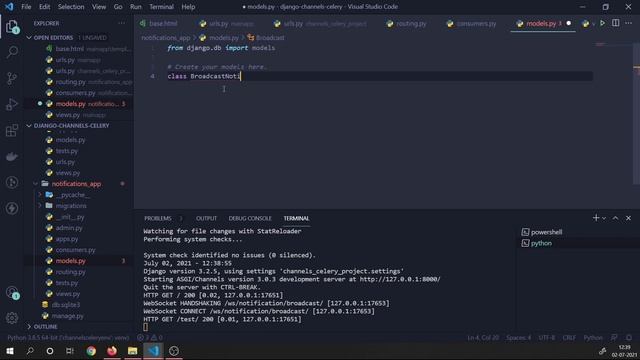Image resolution: width=640 pixels, height=360 pixels.
Task: Click the Windows Start button
Action: [10, 351]
